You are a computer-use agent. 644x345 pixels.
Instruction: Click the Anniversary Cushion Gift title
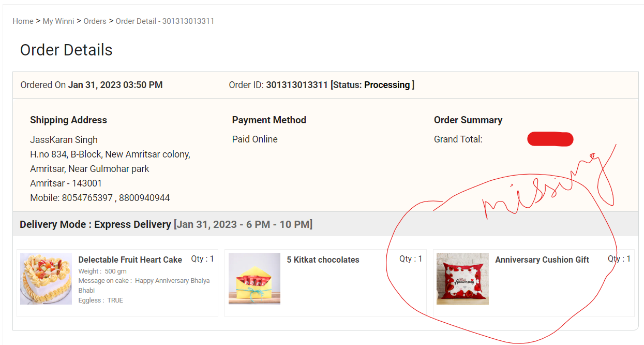click(542, 260)
